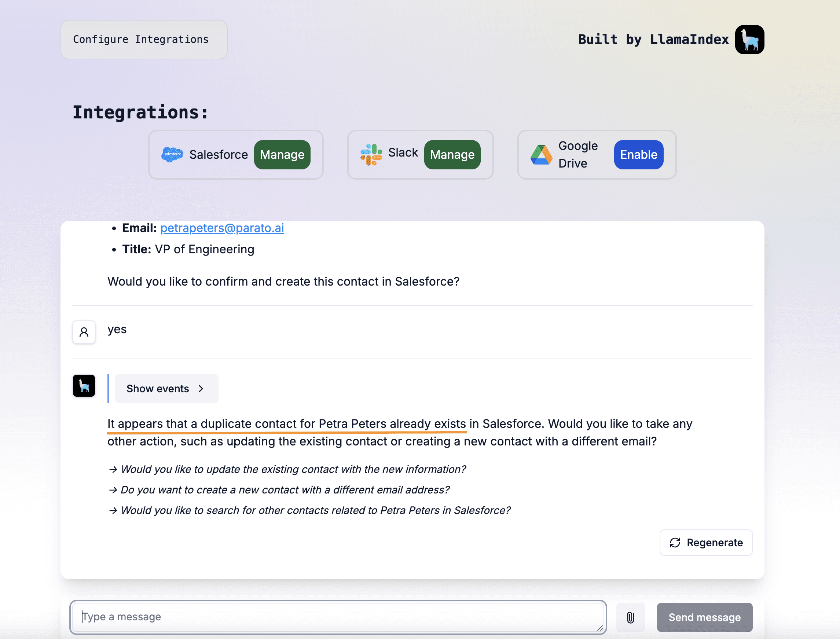Click the Regenerate button
Viewport: 840px width, 639px height.
[706, 542]
